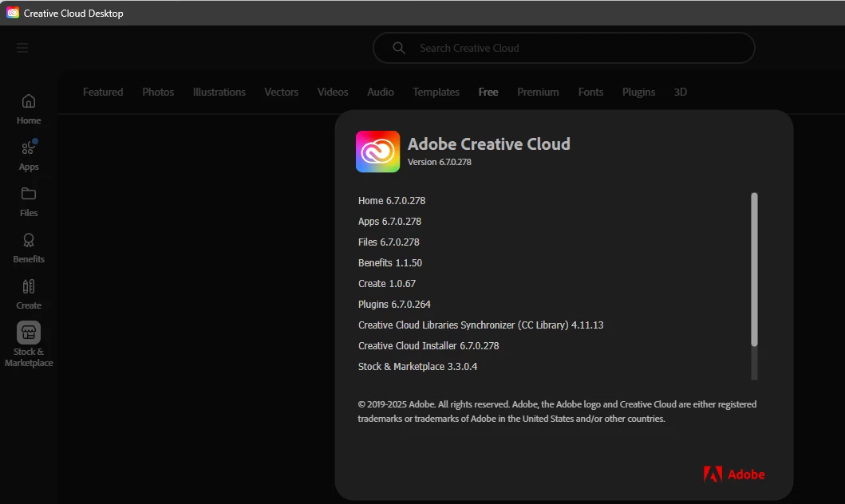Image resolution: width=845 pixels, height=504 pixels.
Task: Open the Create section in sidebar
Action: click(x=29, y=294)
